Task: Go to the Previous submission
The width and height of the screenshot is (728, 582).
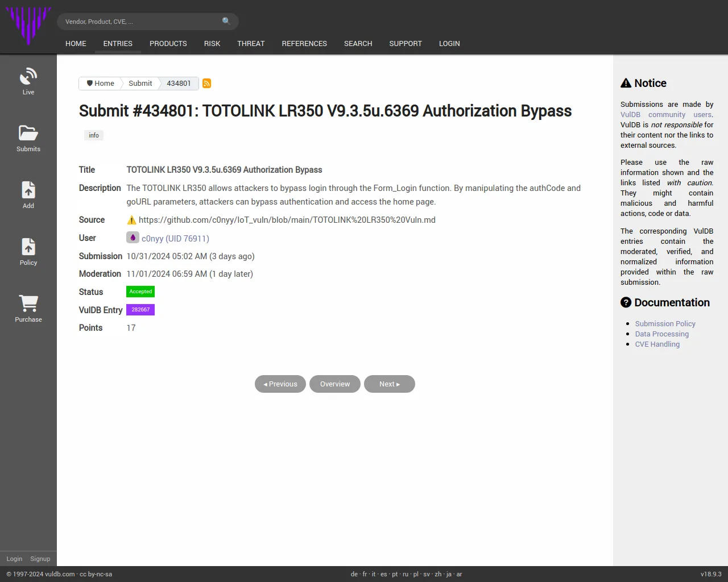Action: click(x=280, y=384)
